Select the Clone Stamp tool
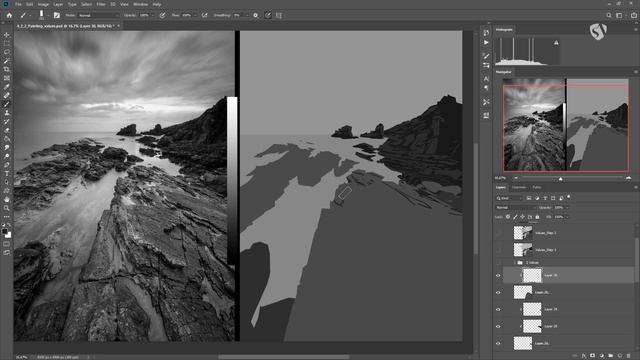The height and width of the screenshot is (360, 640). click(x=7, y=113)
